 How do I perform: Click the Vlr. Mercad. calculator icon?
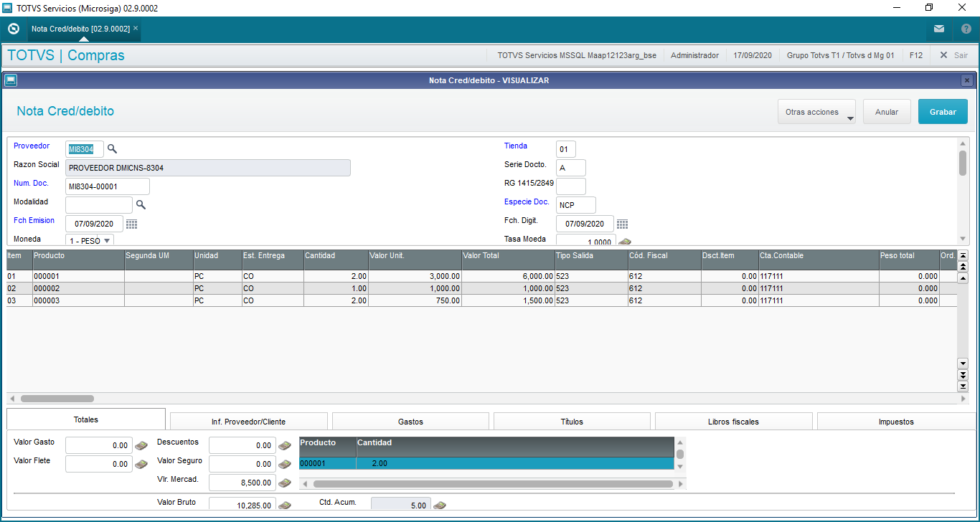click(x=285, y=483)
